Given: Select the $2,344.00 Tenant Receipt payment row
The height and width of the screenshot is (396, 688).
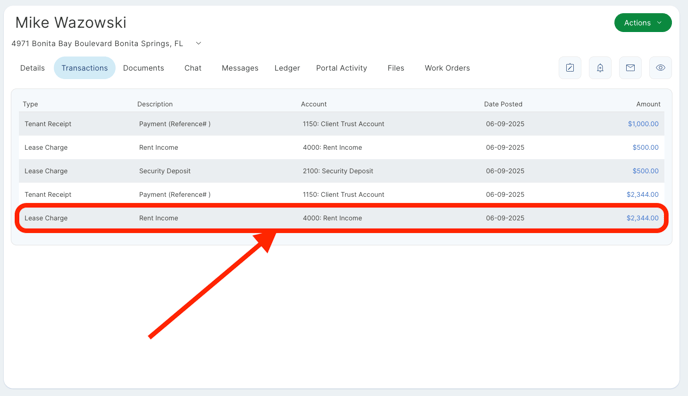Looking at the screenshot, I should tap(341, 194).
